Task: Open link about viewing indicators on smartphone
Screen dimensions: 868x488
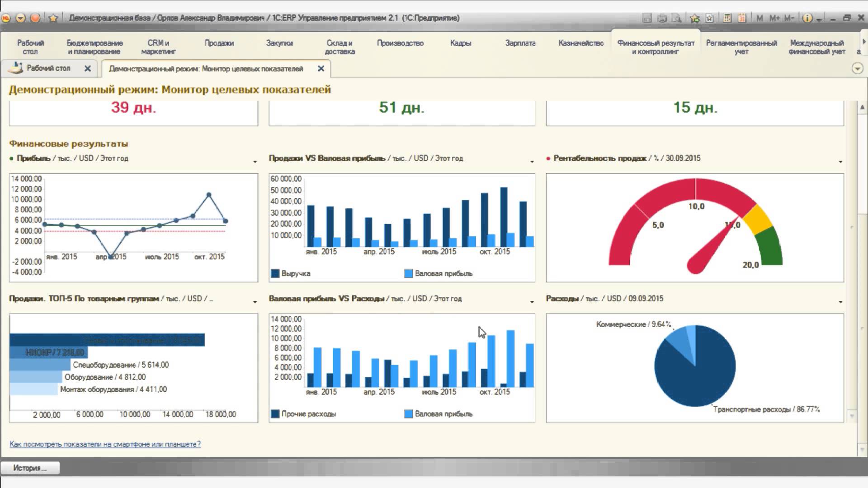Action: 105,444
